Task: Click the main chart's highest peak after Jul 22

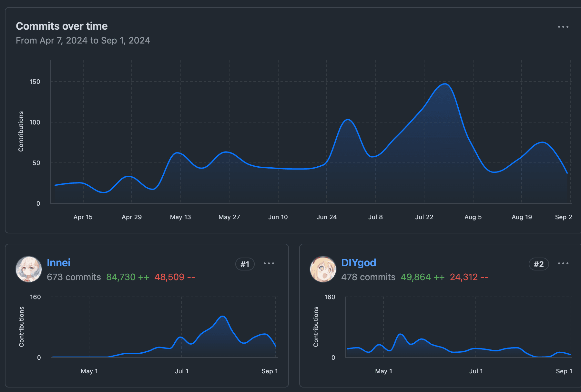Action: (x=445, y=84)
